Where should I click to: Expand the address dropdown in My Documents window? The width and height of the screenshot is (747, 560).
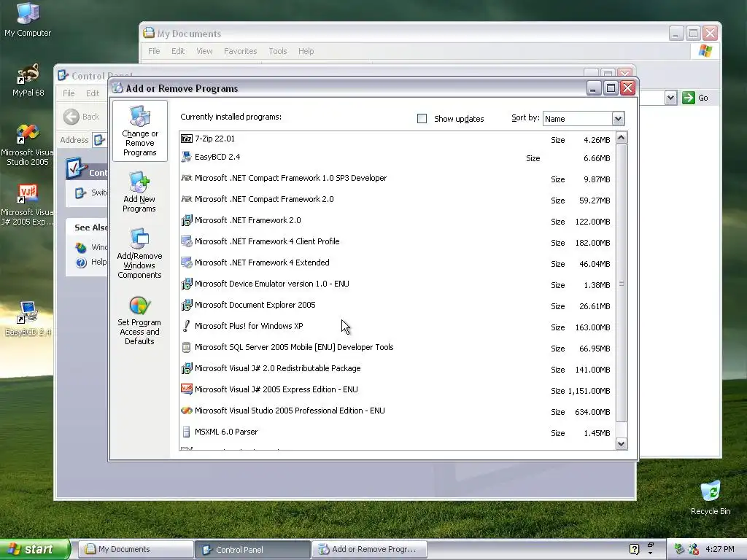click(671, 98)
